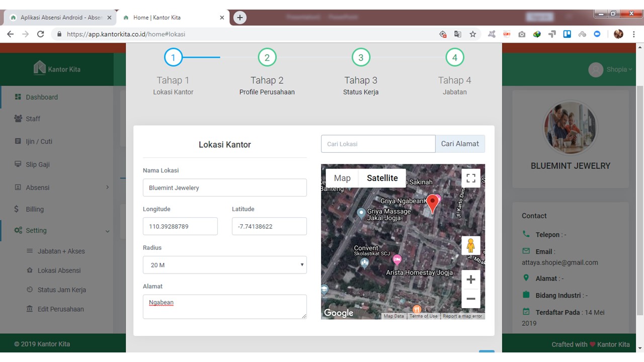Switch map to Satellite view
This screenshot has width=644, height=362.
tap(382, 178)
